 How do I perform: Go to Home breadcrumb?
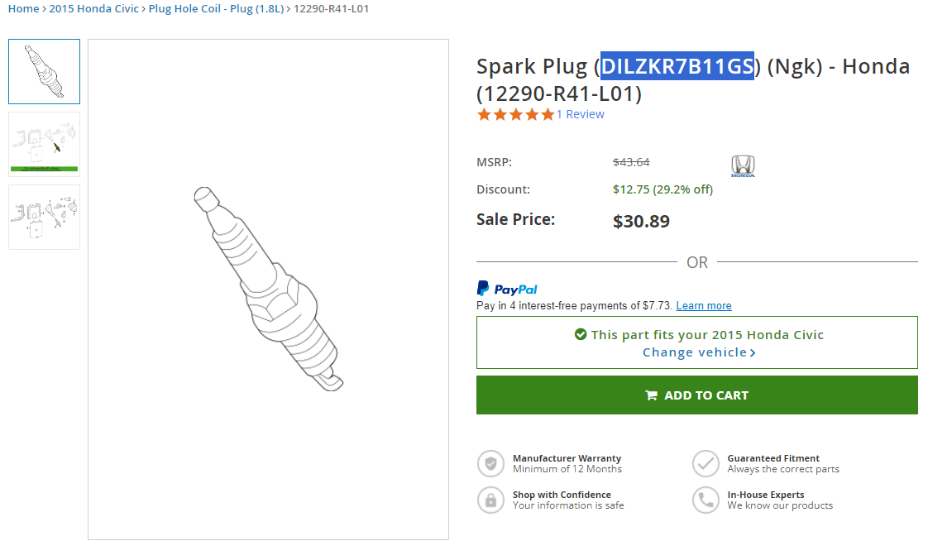tap(23, 9)
